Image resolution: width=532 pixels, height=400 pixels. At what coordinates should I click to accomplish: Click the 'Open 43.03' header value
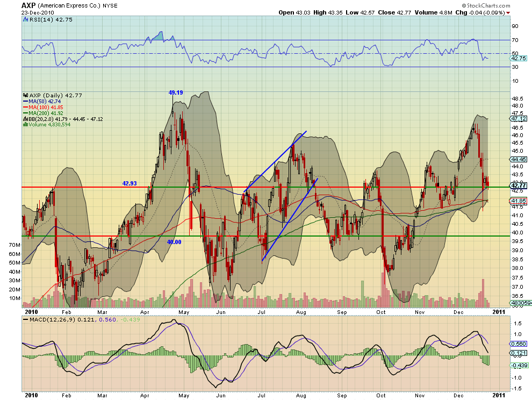click(294, 12)
